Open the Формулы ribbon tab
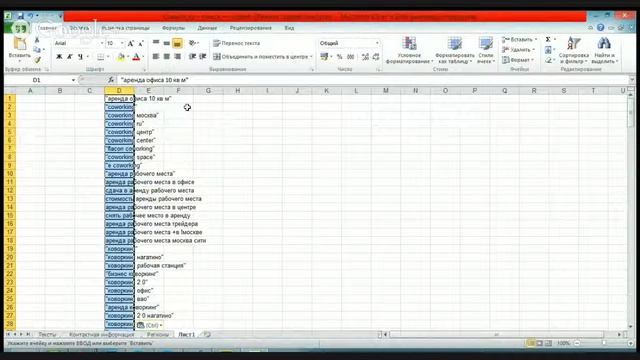Image resolution: width=640 pixels, height=360 pixels. click(173, 28)
